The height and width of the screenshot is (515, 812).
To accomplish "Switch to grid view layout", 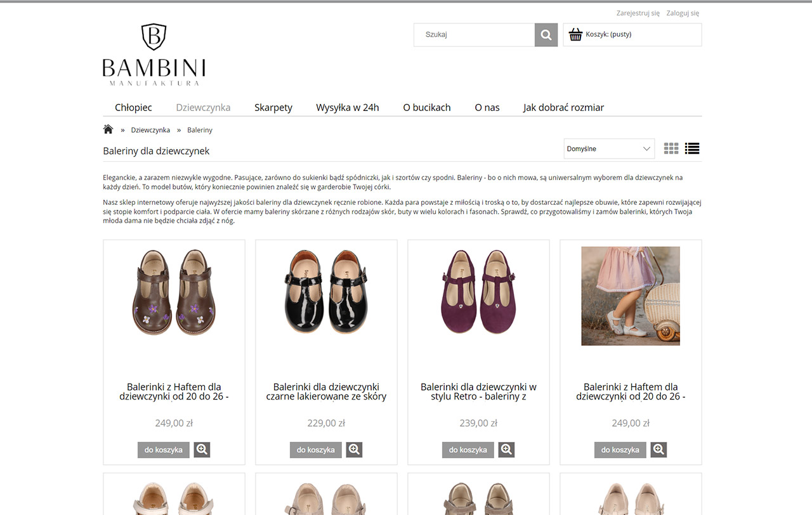I will pyautogui.click(x=671, y=148).
